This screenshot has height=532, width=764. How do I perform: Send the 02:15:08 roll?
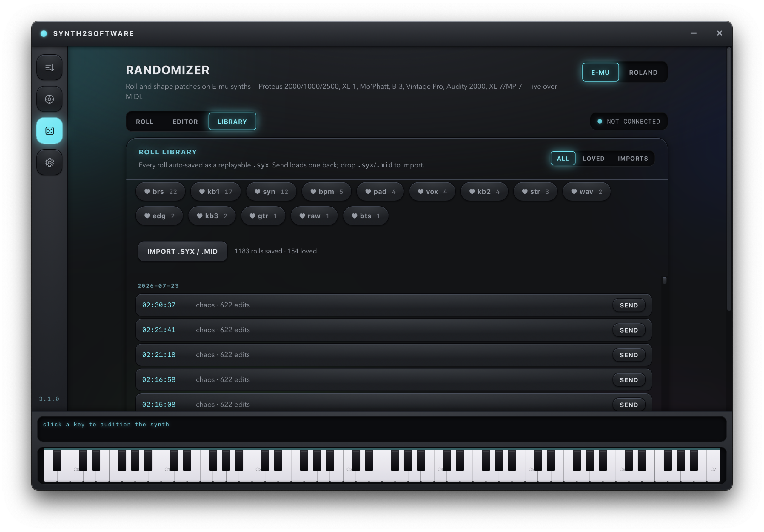[x=629, y=405]
